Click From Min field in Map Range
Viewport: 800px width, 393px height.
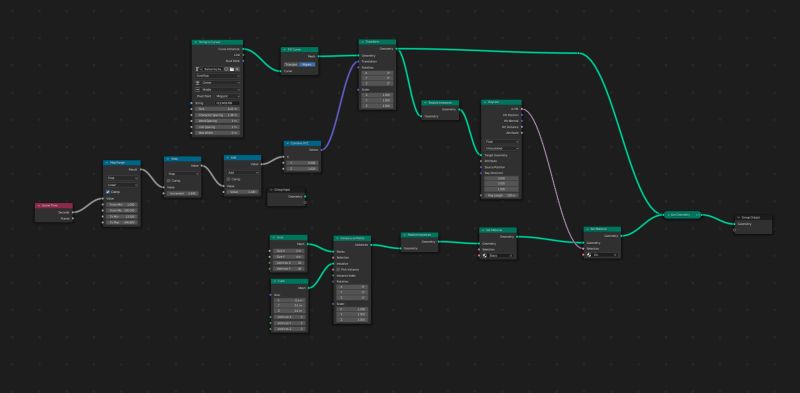click(x=122, y=204)
